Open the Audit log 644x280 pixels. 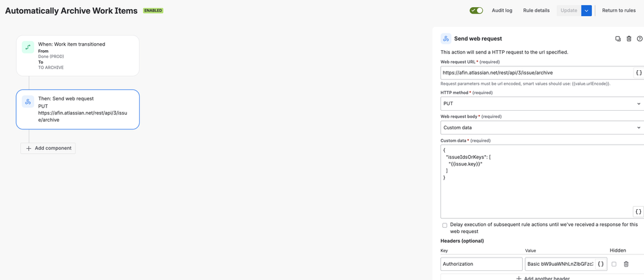click(502, 11)
